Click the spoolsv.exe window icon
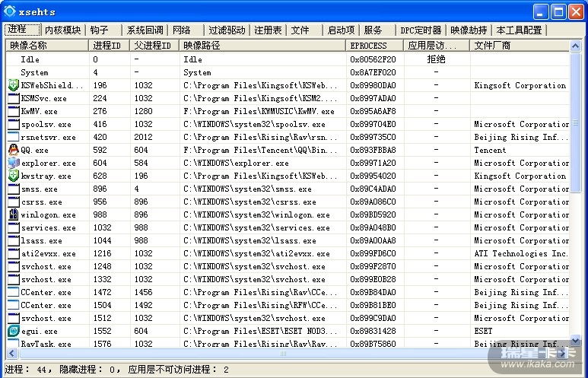The image size is (588, 378). click(x=14, y=124)
